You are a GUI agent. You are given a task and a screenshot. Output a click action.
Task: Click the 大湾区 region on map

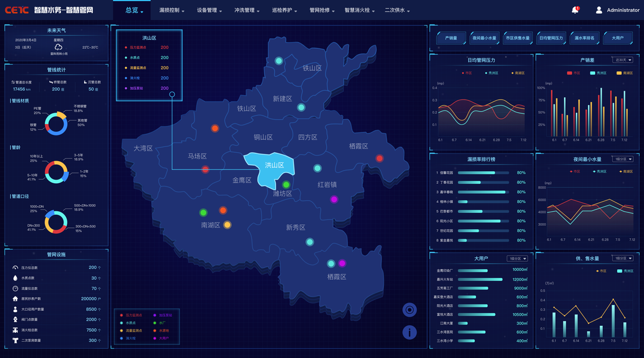143,149
